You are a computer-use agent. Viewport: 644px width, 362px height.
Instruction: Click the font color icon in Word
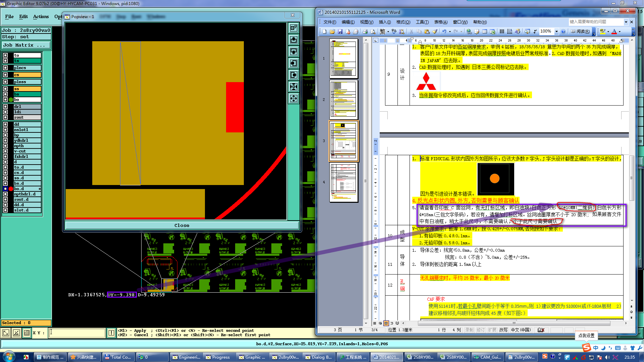pos(614,32)
